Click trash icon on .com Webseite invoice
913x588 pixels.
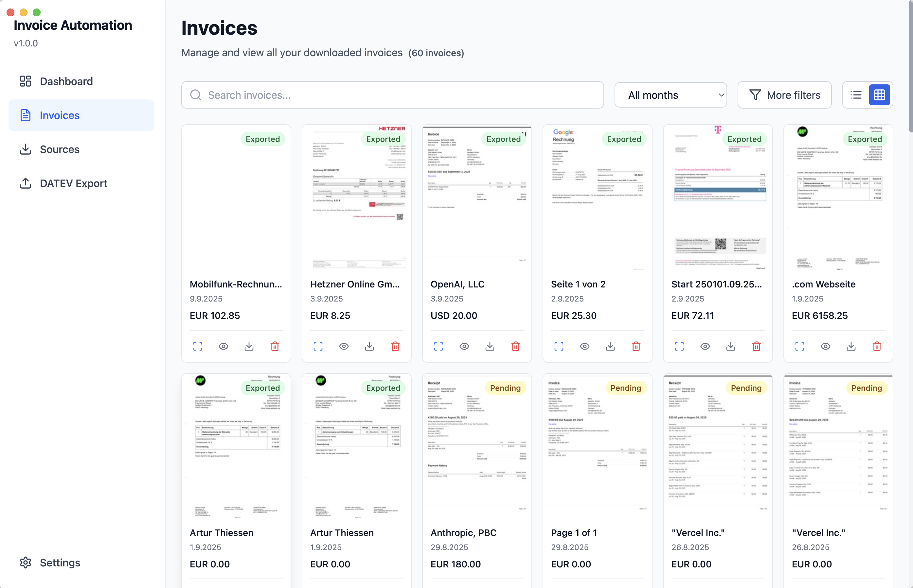[877, 346]
